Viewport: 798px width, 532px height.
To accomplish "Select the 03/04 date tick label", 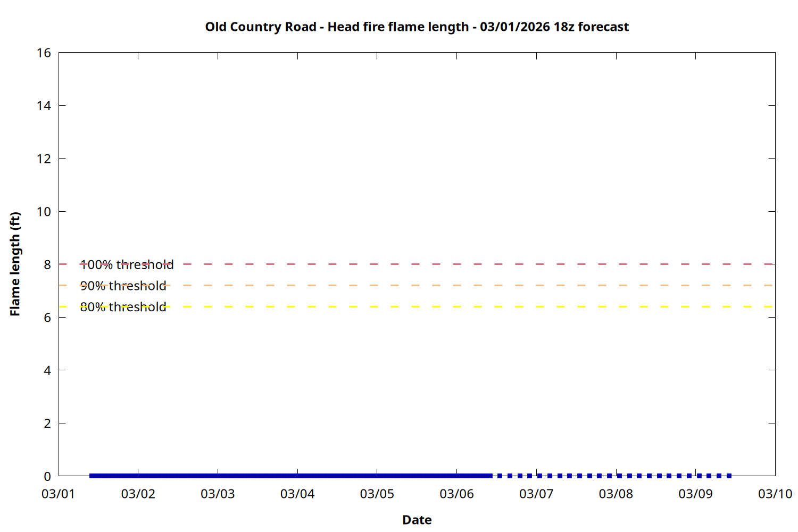I will pos(297,494).
